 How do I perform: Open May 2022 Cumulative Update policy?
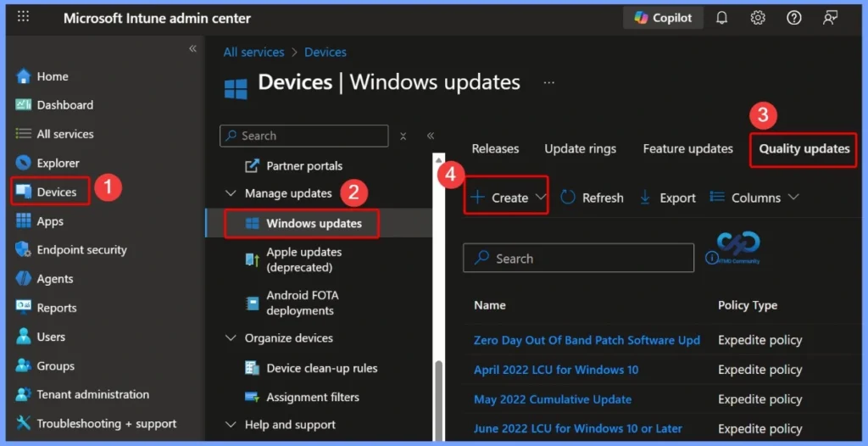pos(553,399)
